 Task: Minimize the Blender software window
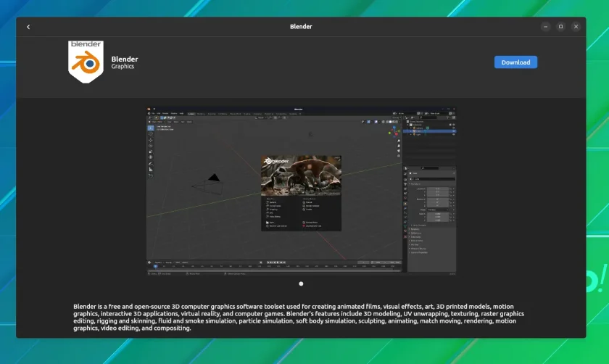tap(545, 27)
